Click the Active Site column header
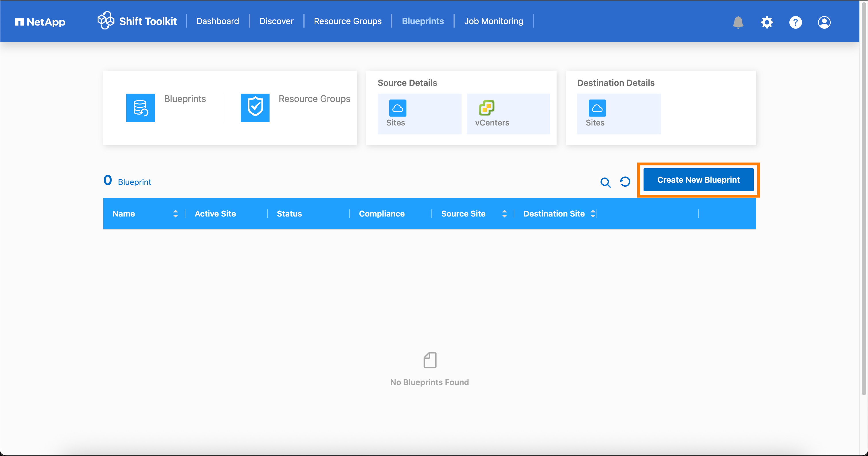Image resolution: width=868 pixels, height=456 pixels. coord(215,214)
